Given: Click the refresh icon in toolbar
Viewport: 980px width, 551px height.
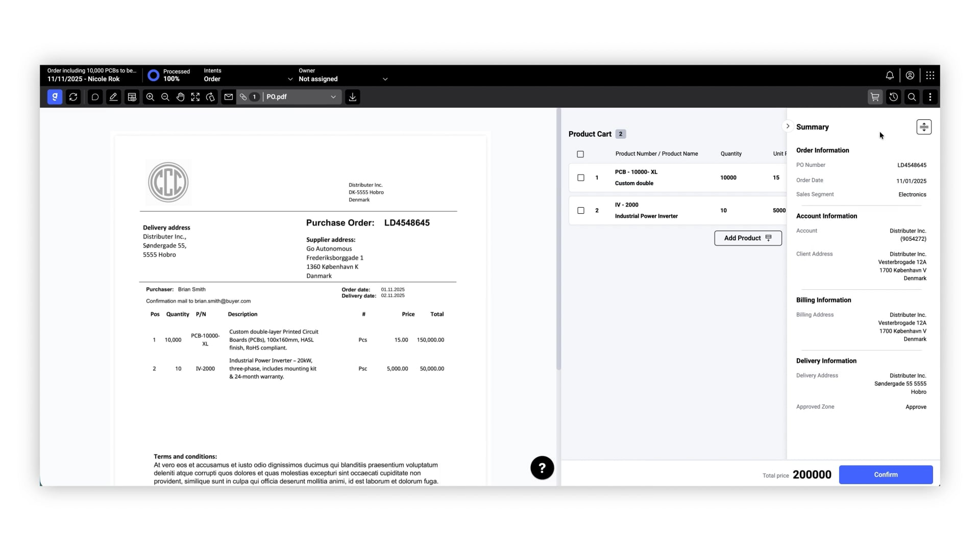Looking at the screenshot, I should (73, 97).
